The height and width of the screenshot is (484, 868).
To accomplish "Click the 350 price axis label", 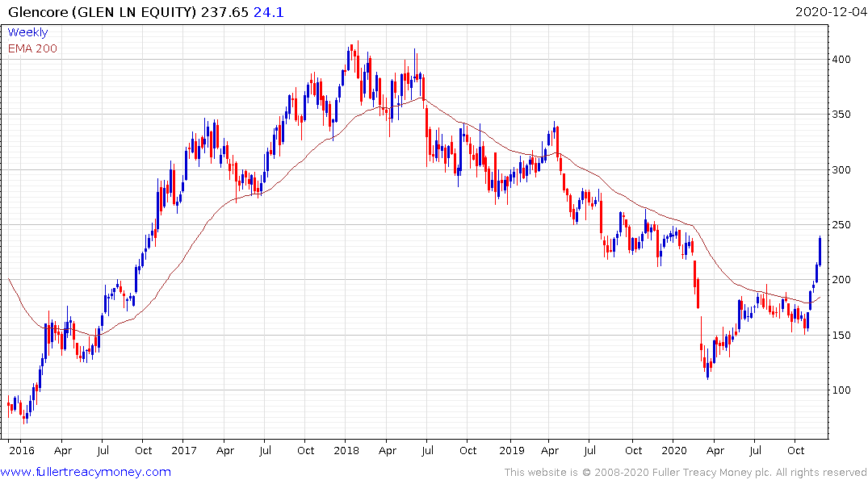I will 841,115.
